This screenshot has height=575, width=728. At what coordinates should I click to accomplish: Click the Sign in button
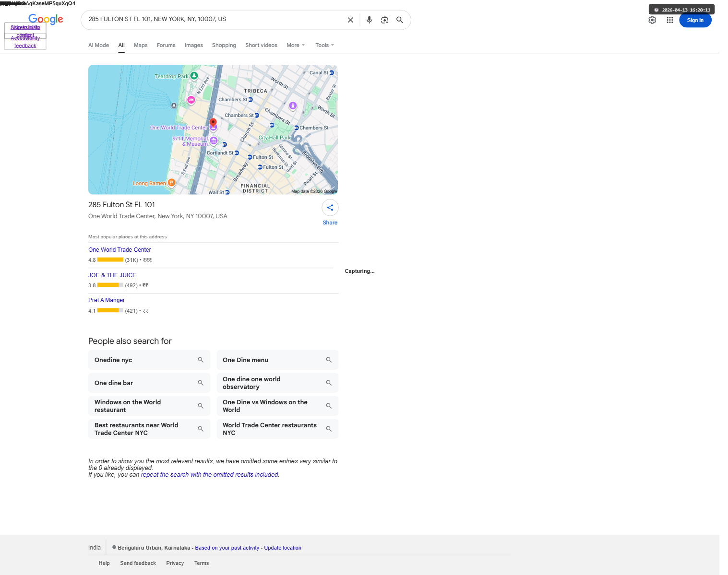click(695, 20)
